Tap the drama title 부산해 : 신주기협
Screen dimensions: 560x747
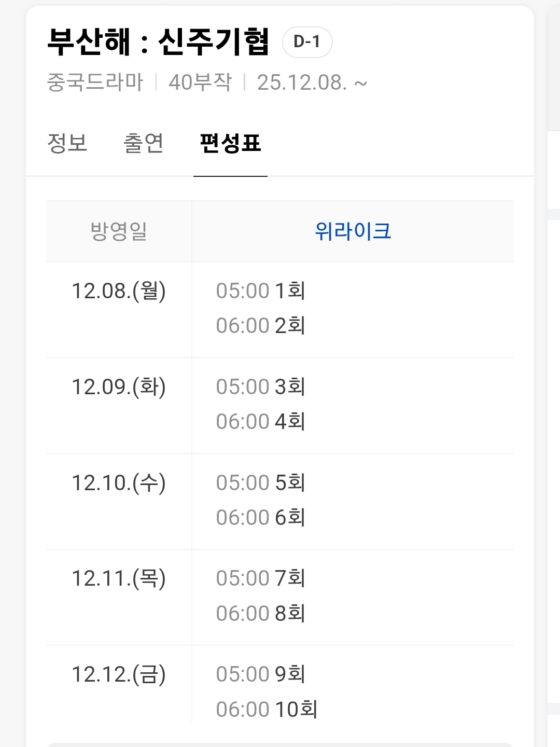tap(158, 41)
